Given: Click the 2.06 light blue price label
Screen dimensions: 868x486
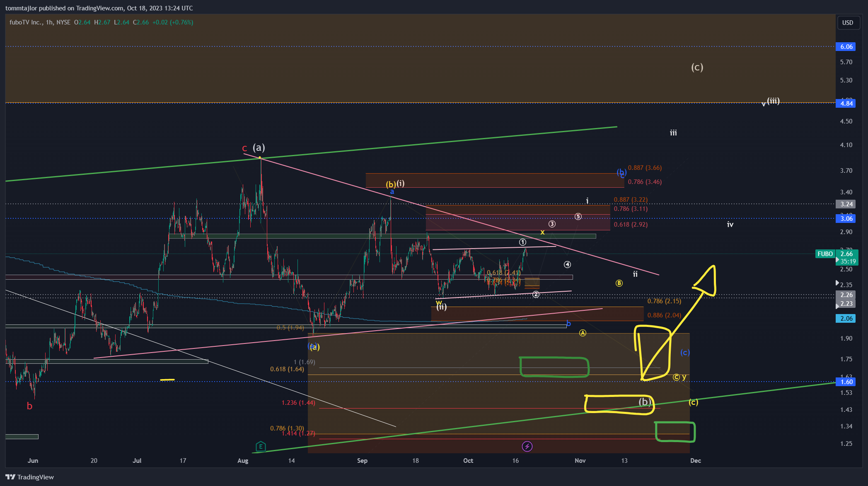Looking at the screenshot, I should pos(846,318).
